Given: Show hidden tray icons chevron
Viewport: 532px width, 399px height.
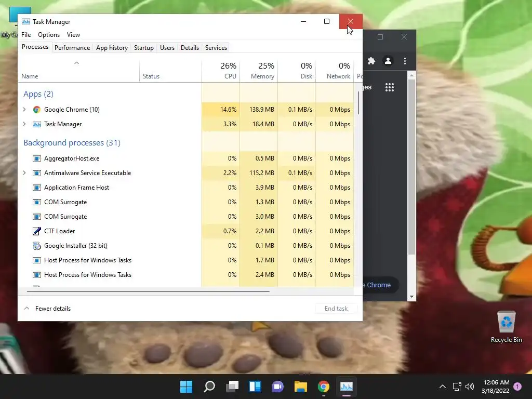Looking at the screenshot, I should pos(443,387).
